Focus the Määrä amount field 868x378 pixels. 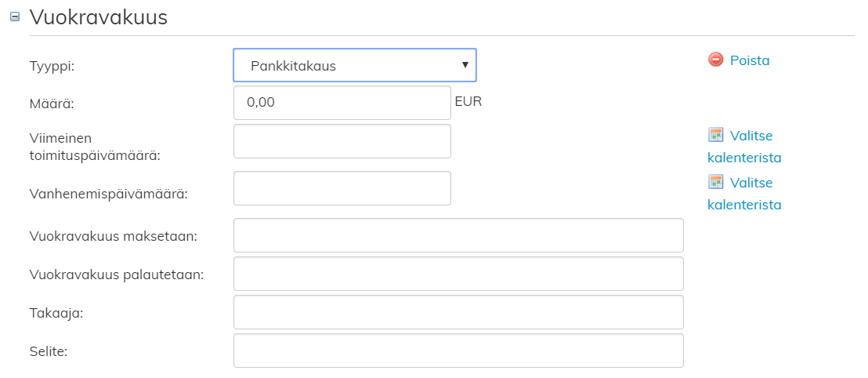[342, 103]
